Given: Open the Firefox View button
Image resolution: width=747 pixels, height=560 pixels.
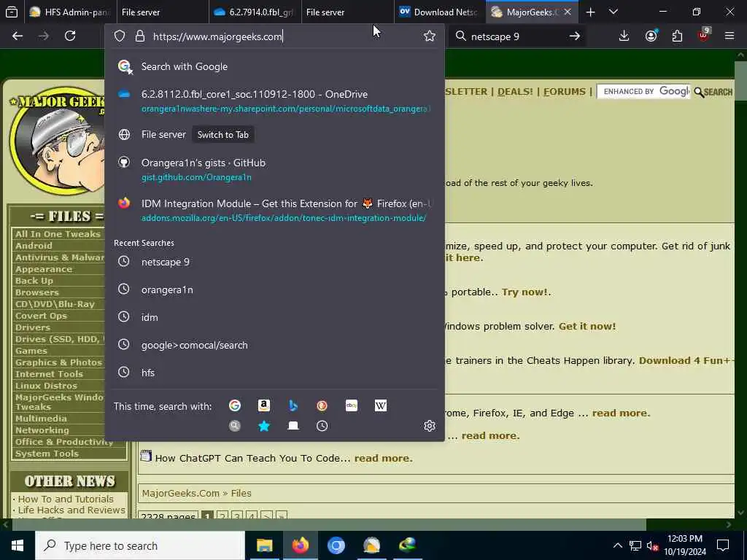Looking at the screenshot, I should click(x=12, y=12).
